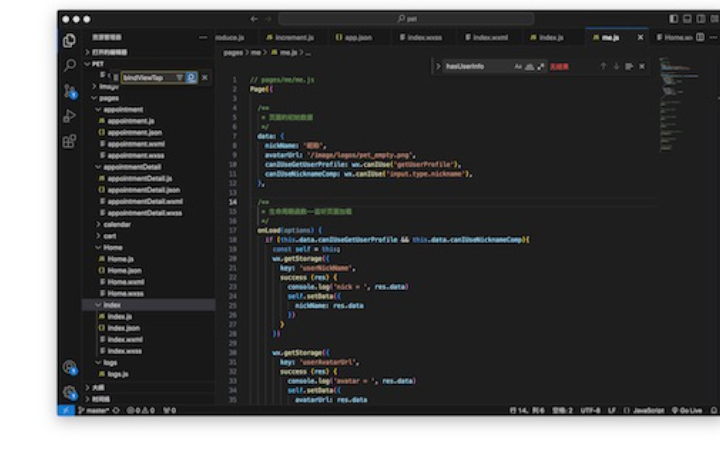Open the Accounts menu in activity bar

(x=69, y=367)
